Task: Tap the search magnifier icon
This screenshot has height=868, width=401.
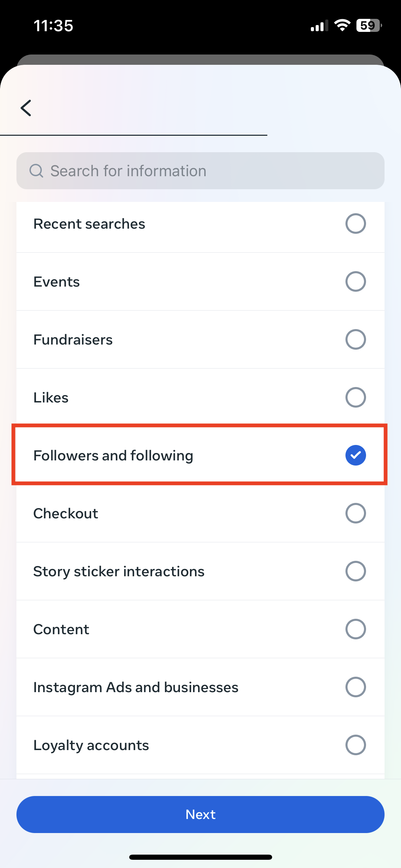Action: point(36,171)
